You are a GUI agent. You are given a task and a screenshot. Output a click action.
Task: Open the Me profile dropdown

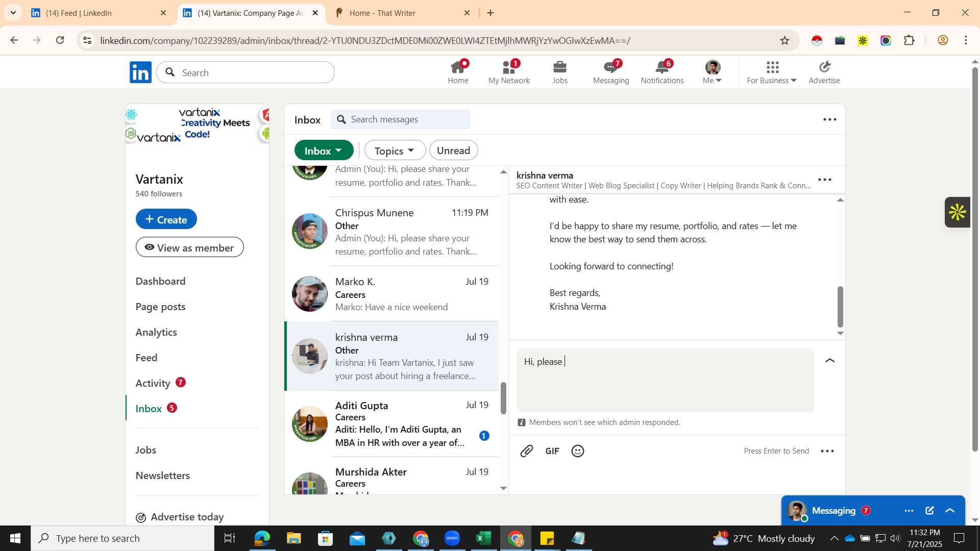click(713, 72)
